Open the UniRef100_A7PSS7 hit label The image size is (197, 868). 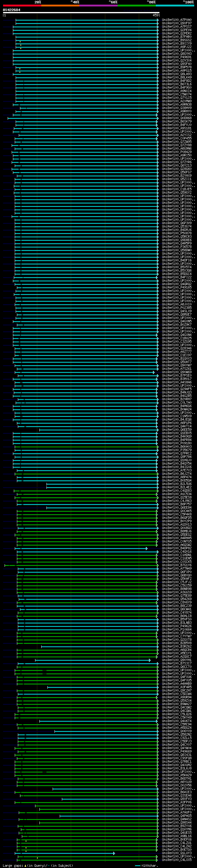[x=176, y=26]
